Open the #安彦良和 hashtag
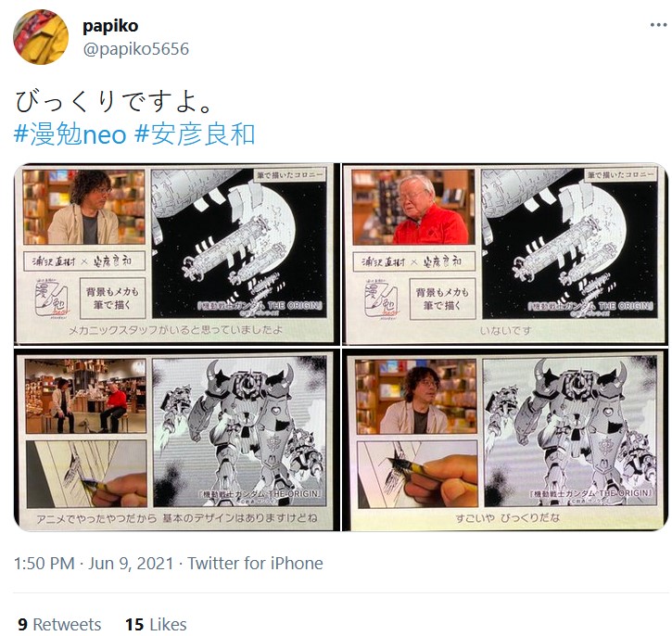Image resolution: width=672 pixels, height=636 pixels. click(x=195, y=134)
